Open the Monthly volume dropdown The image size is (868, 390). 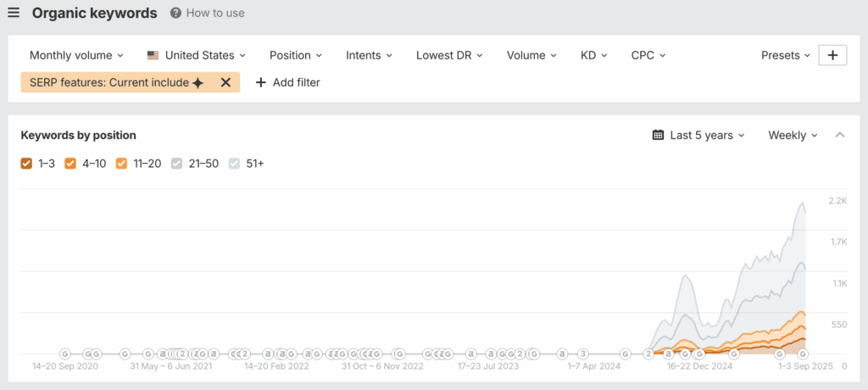[76, 55]
